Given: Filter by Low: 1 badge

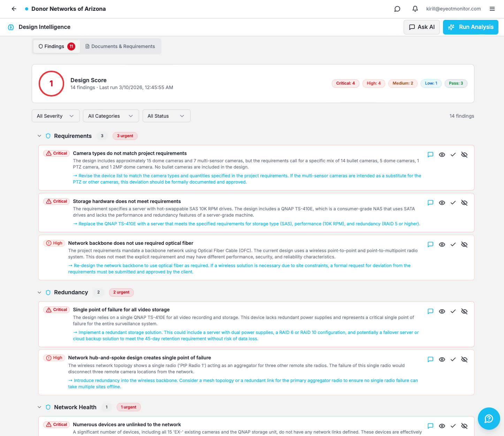Looking at the screenshot, I should point(431,83).
